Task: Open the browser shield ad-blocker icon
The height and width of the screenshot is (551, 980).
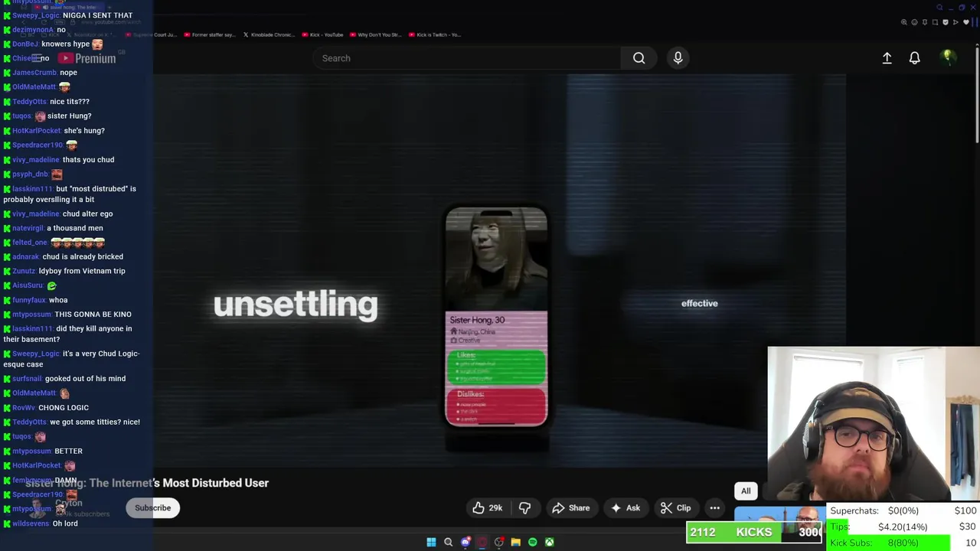Action: pos(946,22)
